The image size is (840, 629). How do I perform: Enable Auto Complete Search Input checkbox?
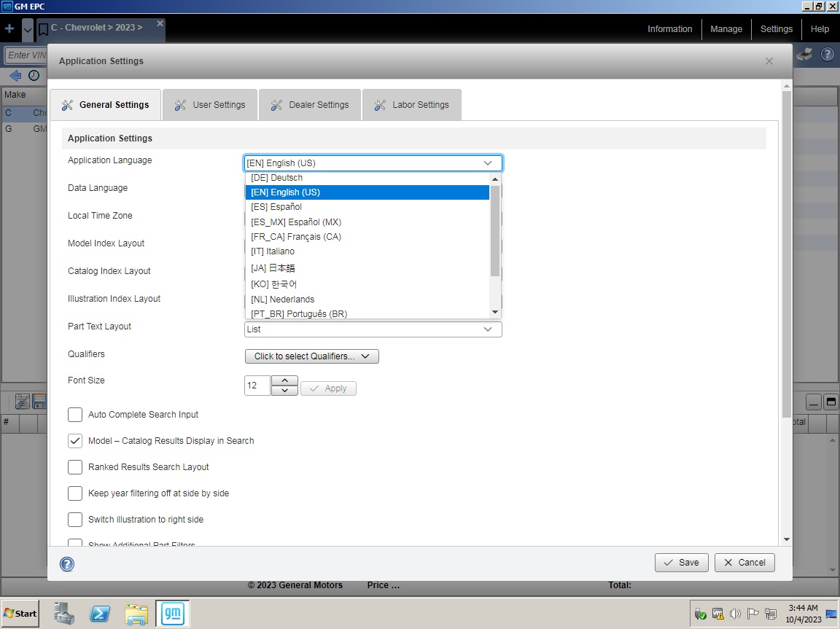click(x=75, y=415)
